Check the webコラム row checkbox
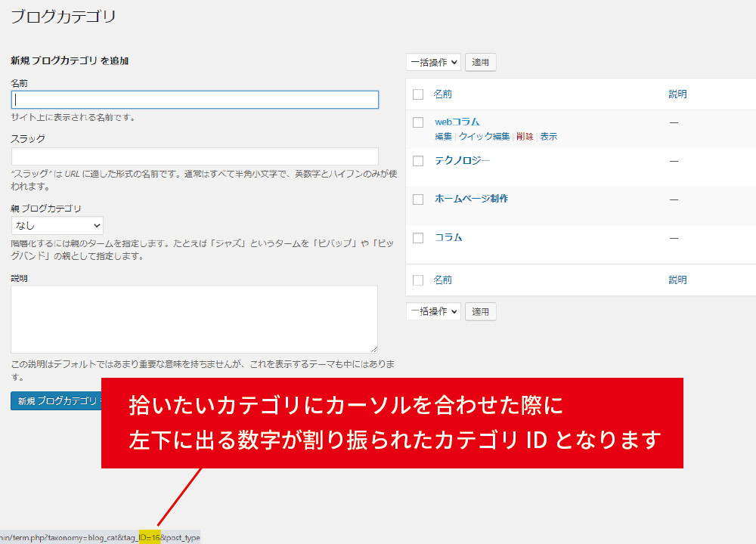This screenshot has width=756, height=544. point(418,122)
